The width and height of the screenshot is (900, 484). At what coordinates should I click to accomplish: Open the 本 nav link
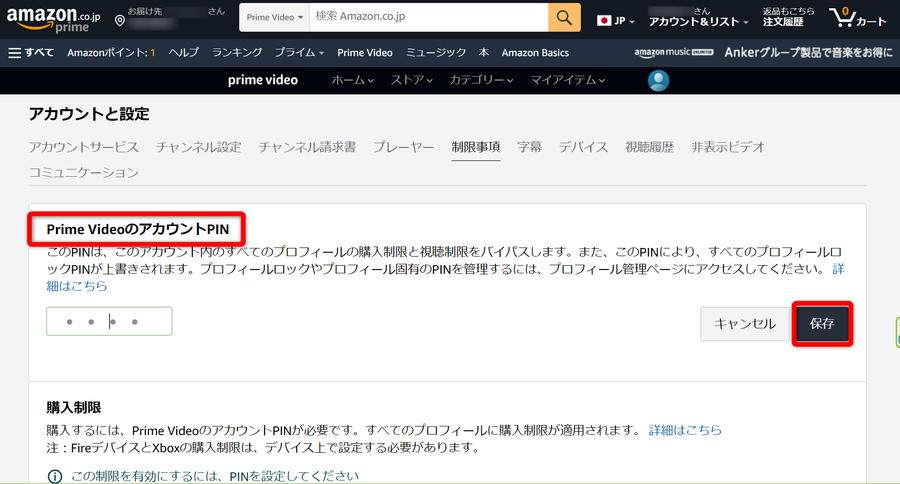(x=484, y=52)
